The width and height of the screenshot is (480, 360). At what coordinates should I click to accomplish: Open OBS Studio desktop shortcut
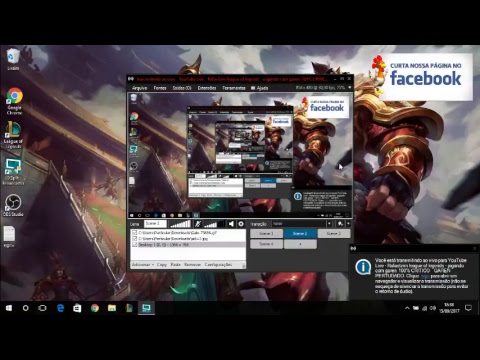(13, 205)
